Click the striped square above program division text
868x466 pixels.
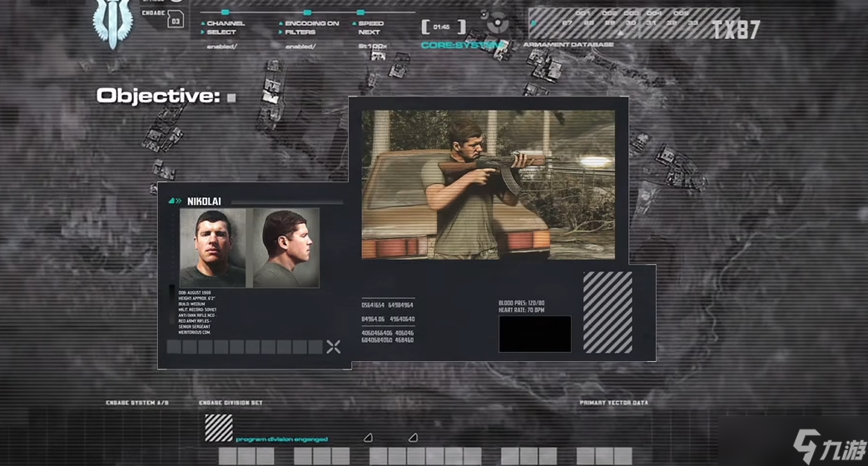218,427
